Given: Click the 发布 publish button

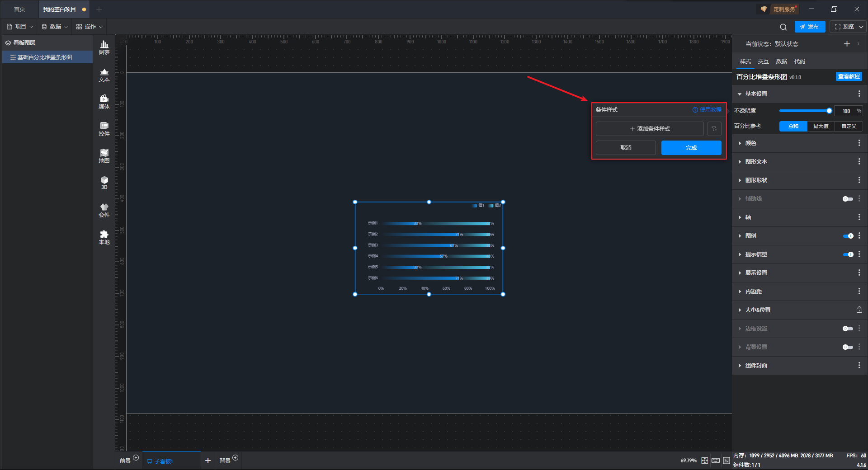Looking at the screenshot, I should [x=810, y=27].
